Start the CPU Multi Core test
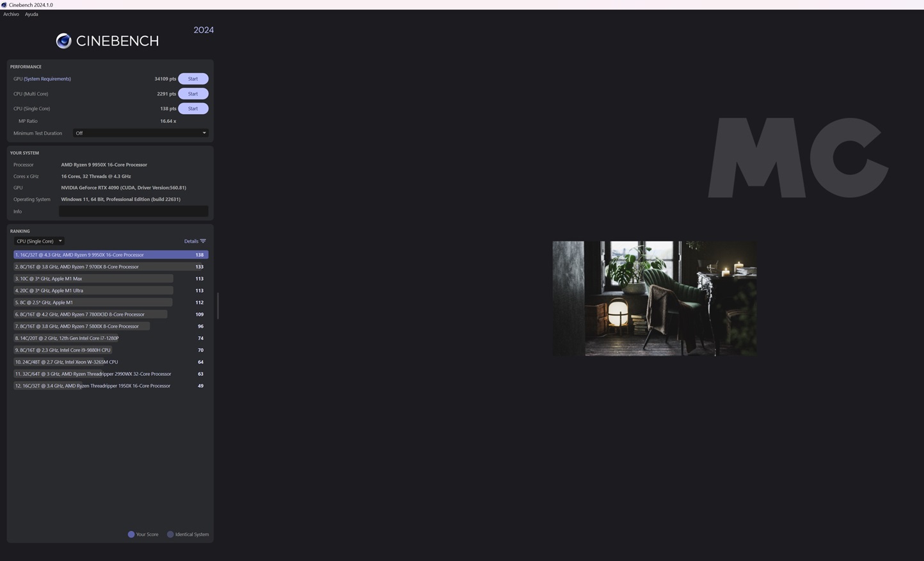Viewport: 924px width, 561px height. pos(193,93)
